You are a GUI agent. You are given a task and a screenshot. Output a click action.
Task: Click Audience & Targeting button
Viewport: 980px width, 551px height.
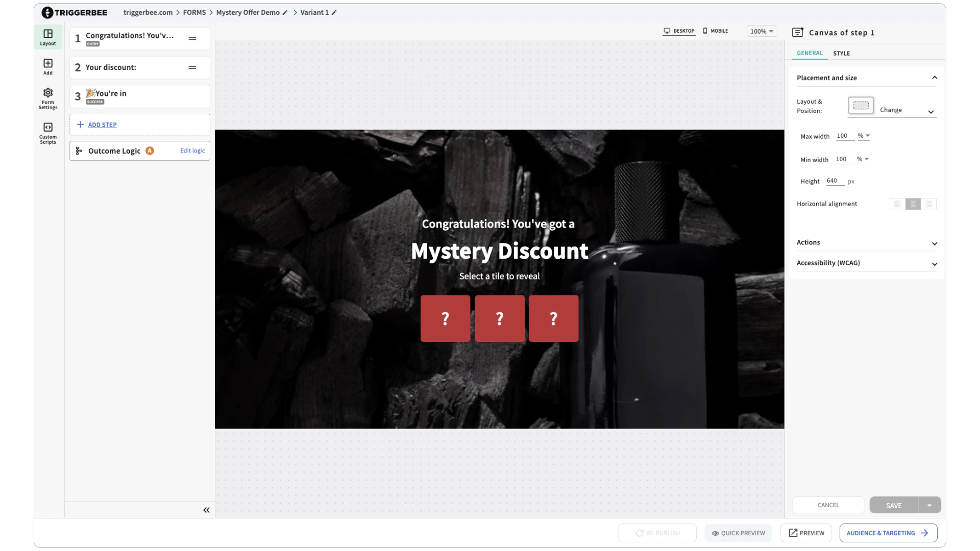888,533
